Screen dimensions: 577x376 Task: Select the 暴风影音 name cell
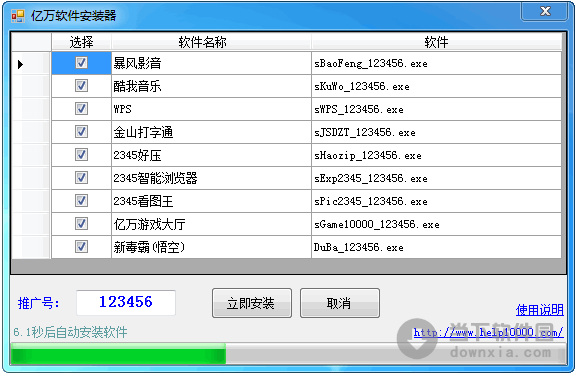[211, 63]
